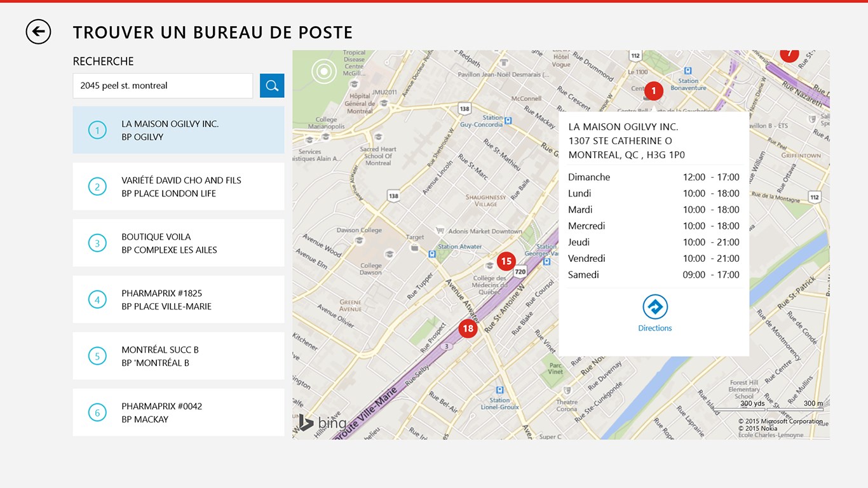
Task: Open the PHARMAPRIX #0042 BP MACKAY result
Action: 179,412
